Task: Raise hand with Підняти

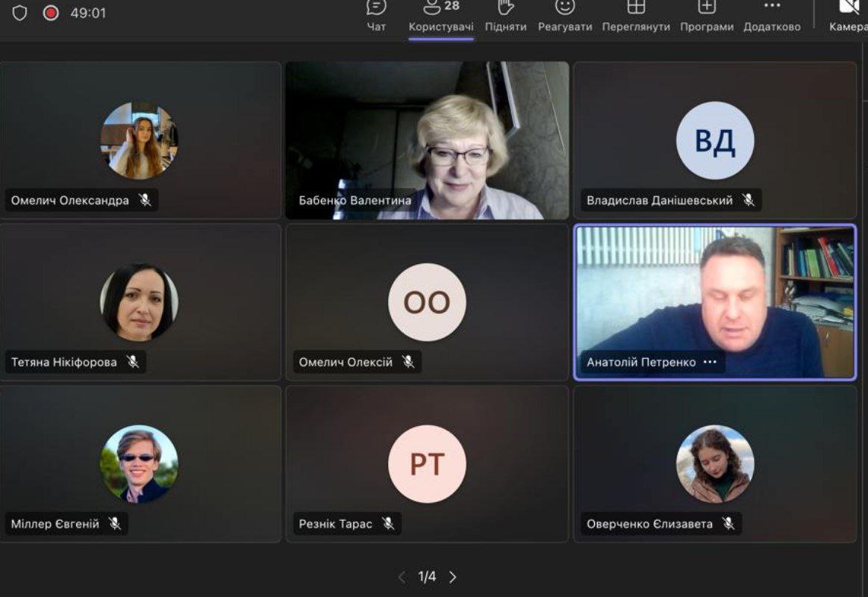Action: [505, 16]
